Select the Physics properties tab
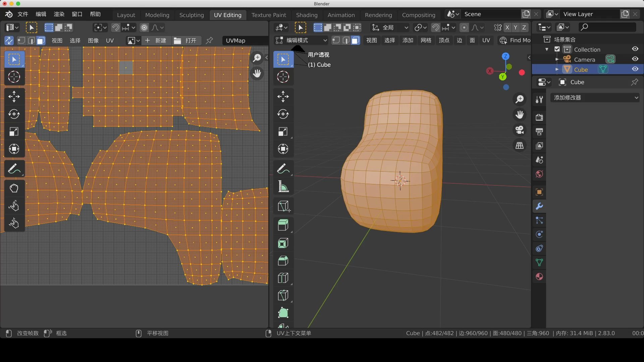The image size is (644, 362). [539, 235]
